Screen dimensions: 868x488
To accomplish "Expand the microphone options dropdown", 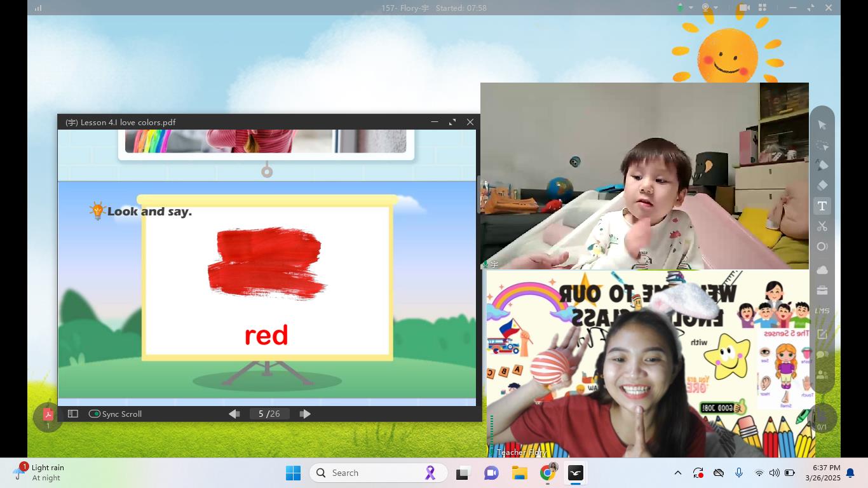I will pyautogui.click(x=691, y=8).
